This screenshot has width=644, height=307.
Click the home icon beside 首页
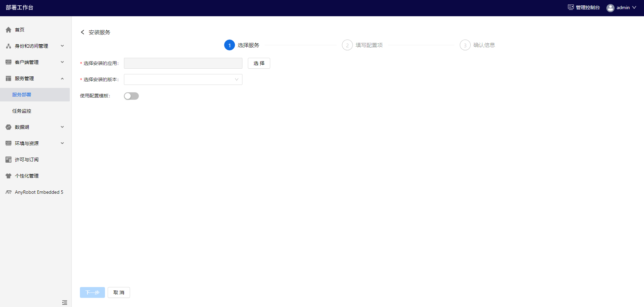tap(8, 30)
